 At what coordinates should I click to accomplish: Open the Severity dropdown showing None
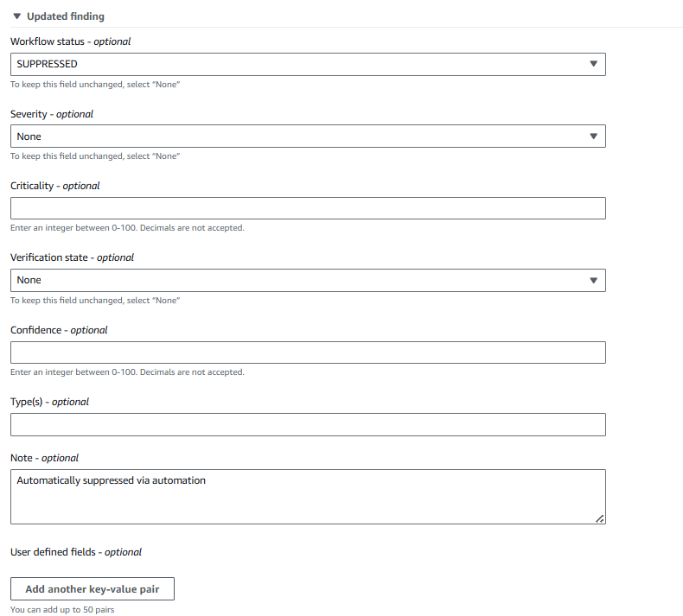point(294,136)
